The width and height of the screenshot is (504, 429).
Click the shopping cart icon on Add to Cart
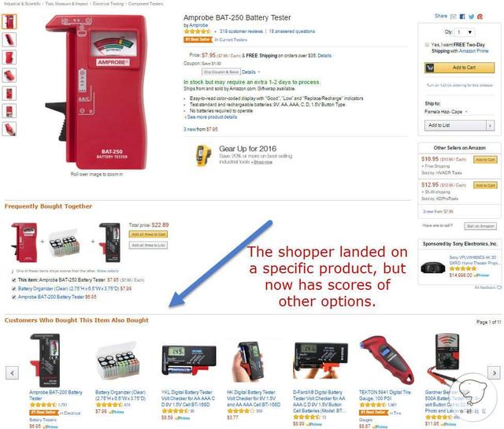pos(430,68)
